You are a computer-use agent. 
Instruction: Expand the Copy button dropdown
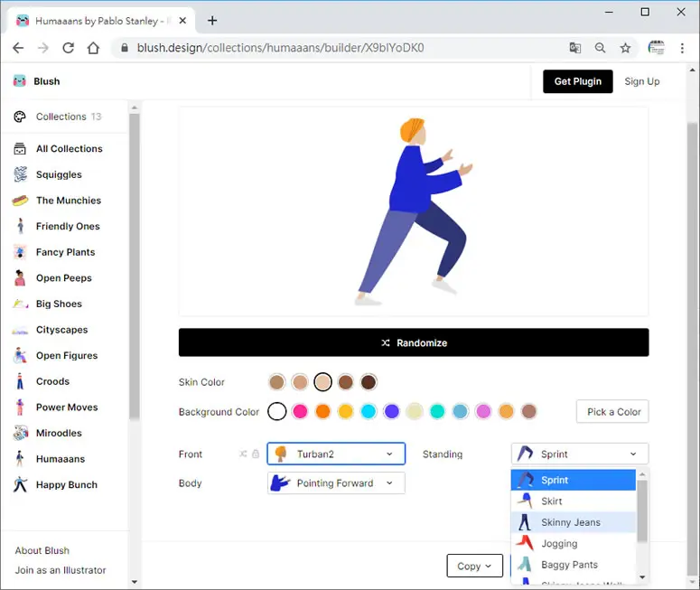coord(474,566)
